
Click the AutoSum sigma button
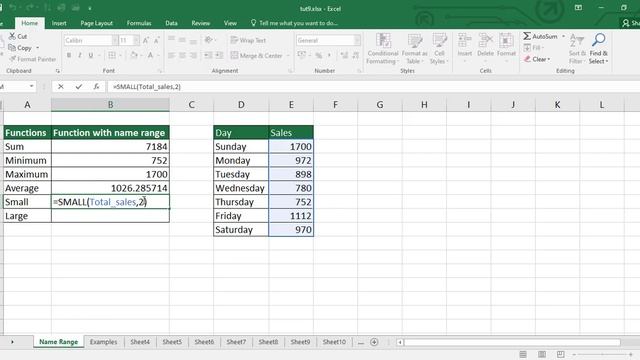(540, 36)
